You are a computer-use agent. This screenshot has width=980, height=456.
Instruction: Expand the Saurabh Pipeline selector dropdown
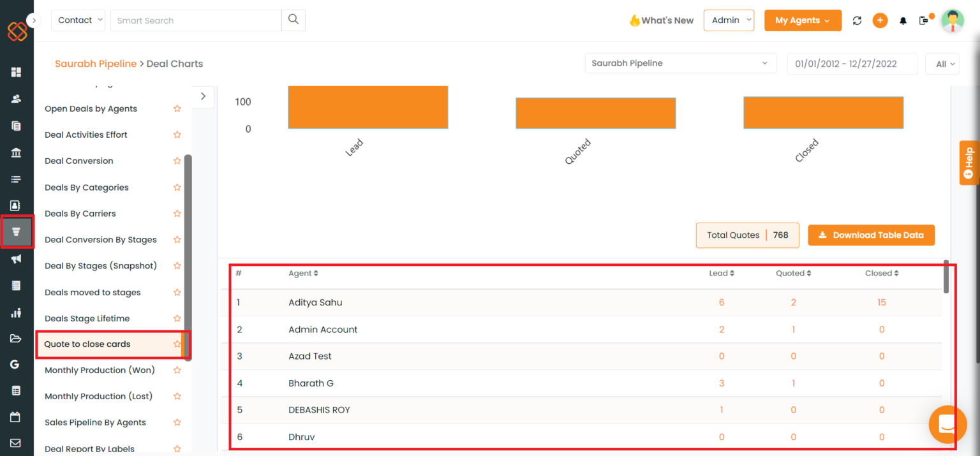[680, 63]
